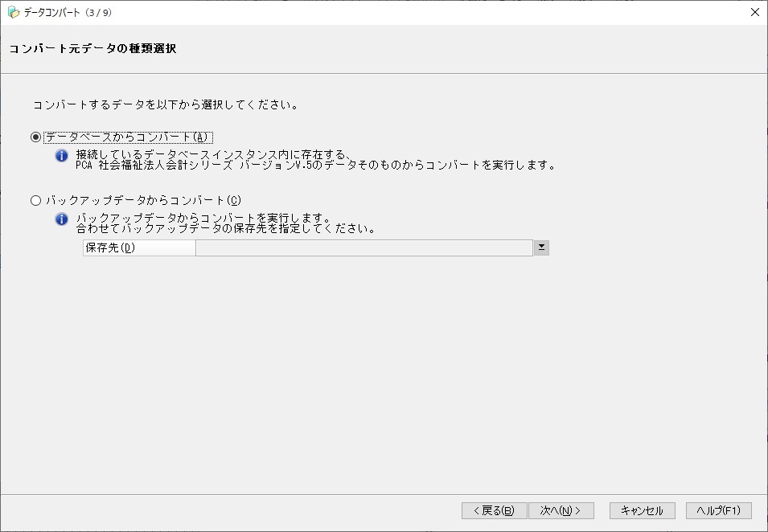Screen dimensions: 768x532
Task: Click the データコンバート app icon in title bar
Action: coord(14,12)
